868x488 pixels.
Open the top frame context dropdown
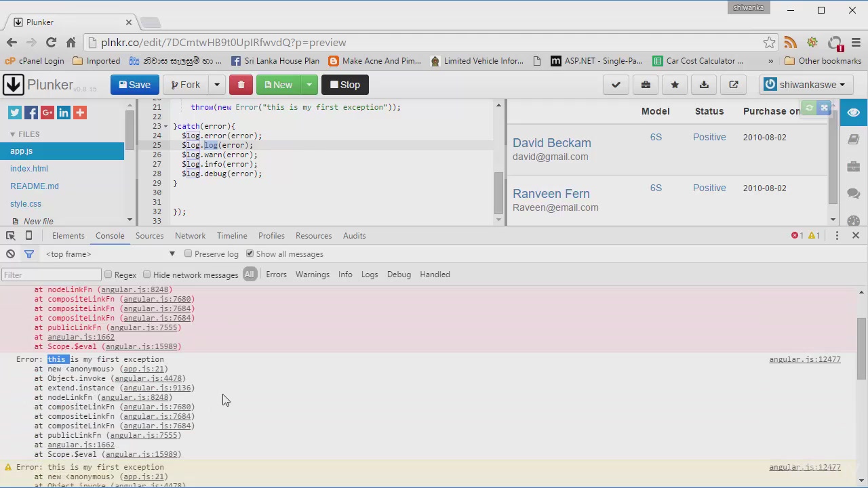point(111,254)
